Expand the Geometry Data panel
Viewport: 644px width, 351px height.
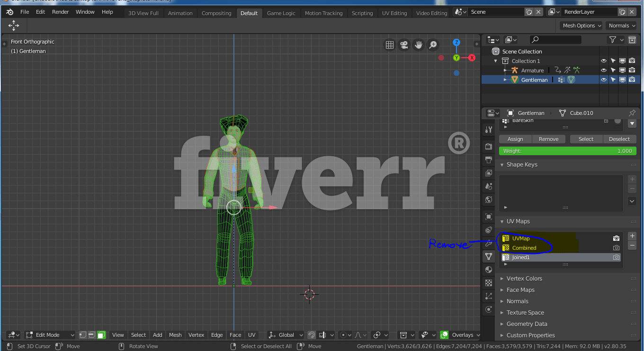click(x=527, y=324)
